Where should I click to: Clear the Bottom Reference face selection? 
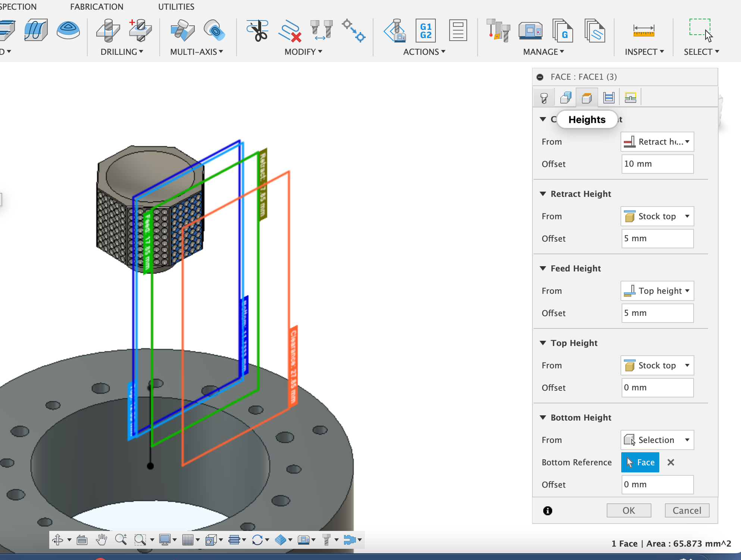[671, 462]
